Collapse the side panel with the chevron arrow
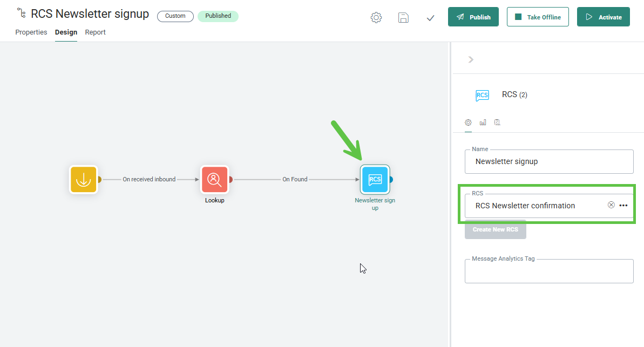644x347 pixels. click(x=471, y=59)
